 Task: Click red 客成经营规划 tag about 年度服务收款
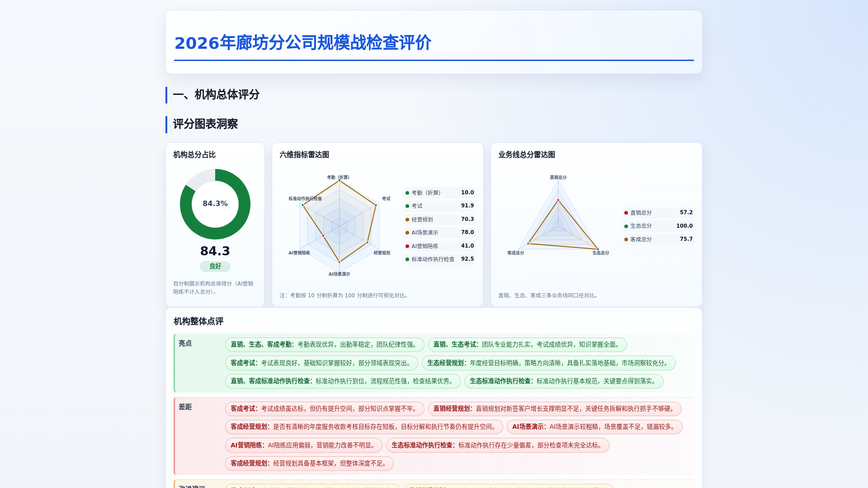click(364, 427)
